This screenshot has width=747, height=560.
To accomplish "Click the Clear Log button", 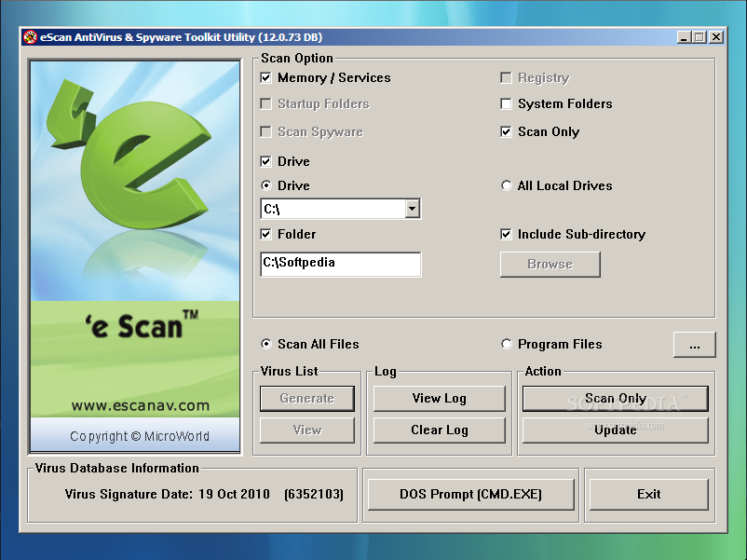I will (x=440, y=430).
